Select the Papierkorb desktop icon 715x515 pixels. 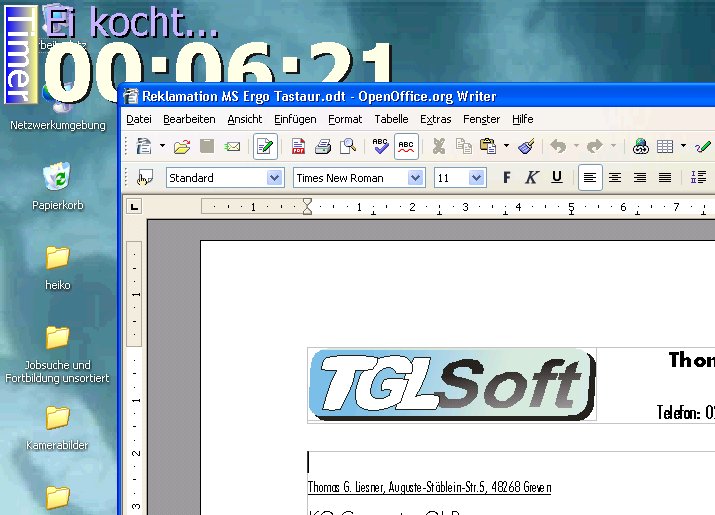click(57, 187)
